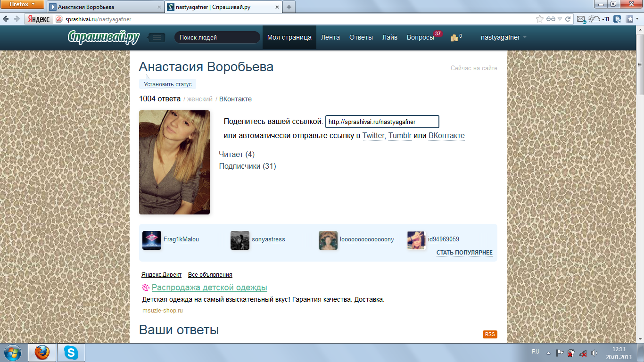Open the orange Firefox menu button
Viewport: 644px width, 362px height.
coord(23,5)
